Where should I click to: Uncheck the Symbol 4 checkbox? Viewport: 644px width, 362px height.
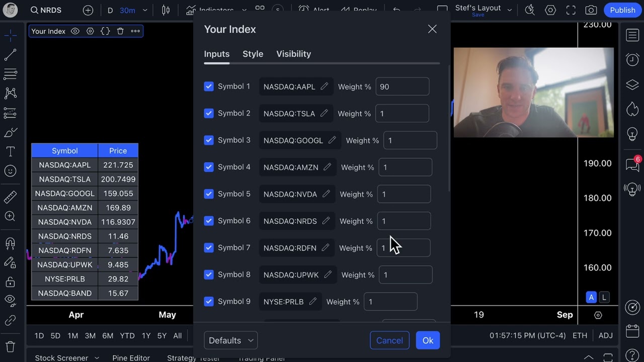tap(209, 167)
